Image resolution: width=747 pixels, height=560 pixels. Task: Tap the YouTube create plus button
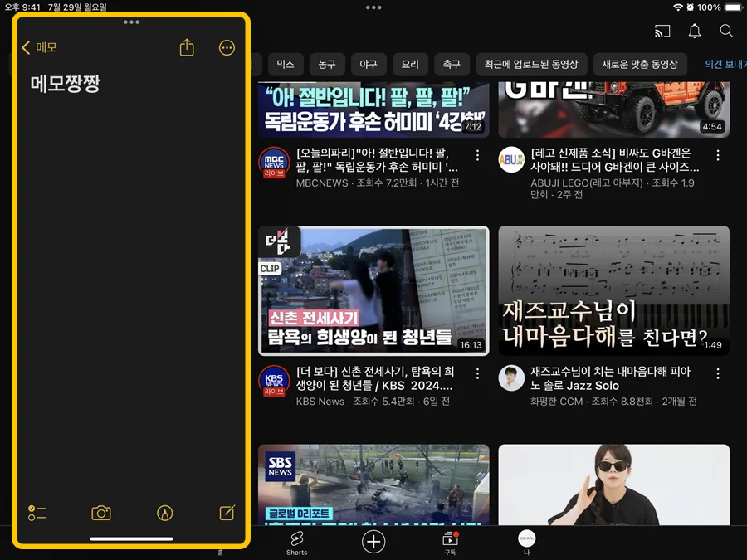(x=373, y=542)
